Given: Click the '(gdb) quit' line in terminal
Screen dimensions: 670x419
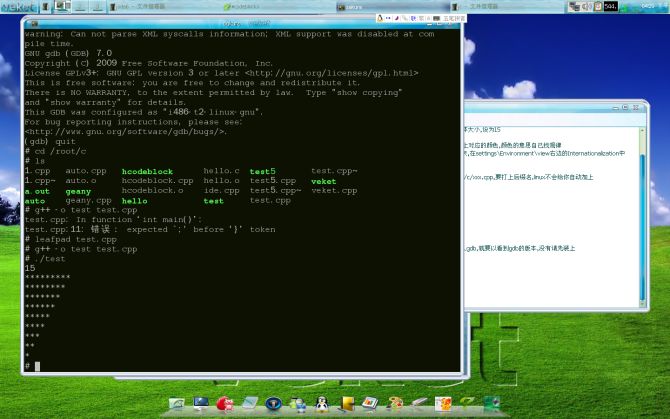Looking at the screenshot, I should pos(50,141).
